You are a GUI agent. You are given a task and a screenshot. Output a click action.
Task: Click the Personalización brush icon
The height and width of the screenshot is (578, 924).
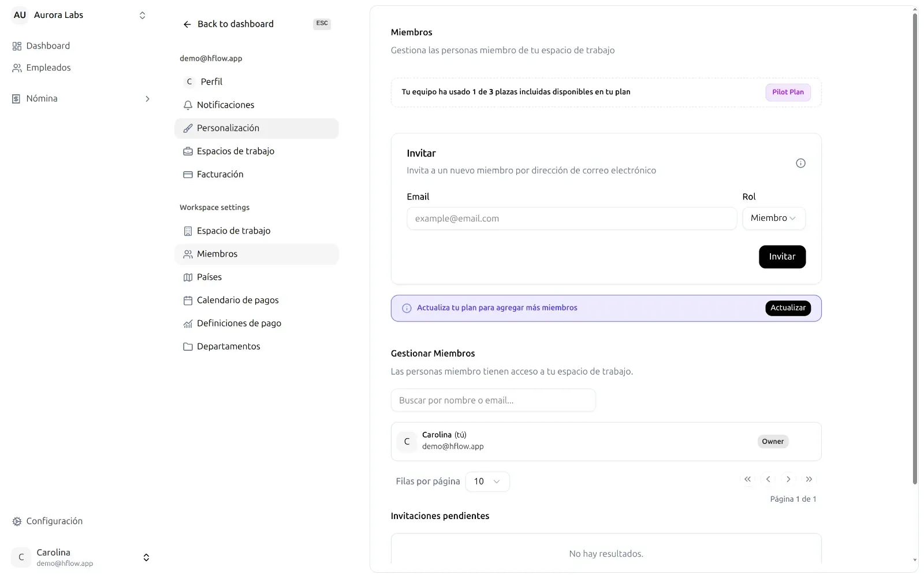[188, 128]
